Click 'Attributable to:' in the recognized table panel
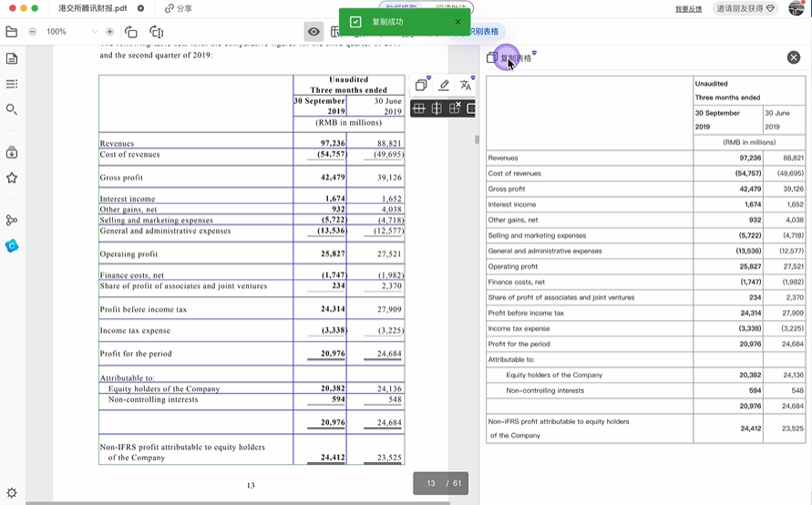 point(511,359)
